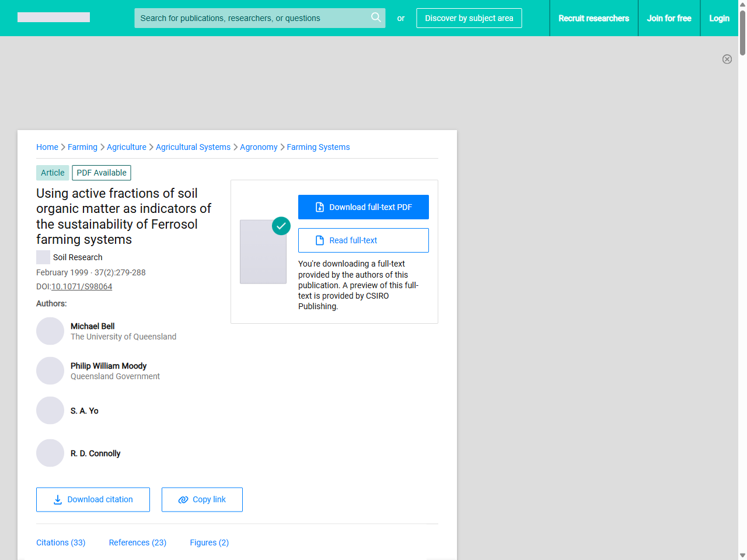
Task: Click the green checkmark badge on preview
Action: 281,226
